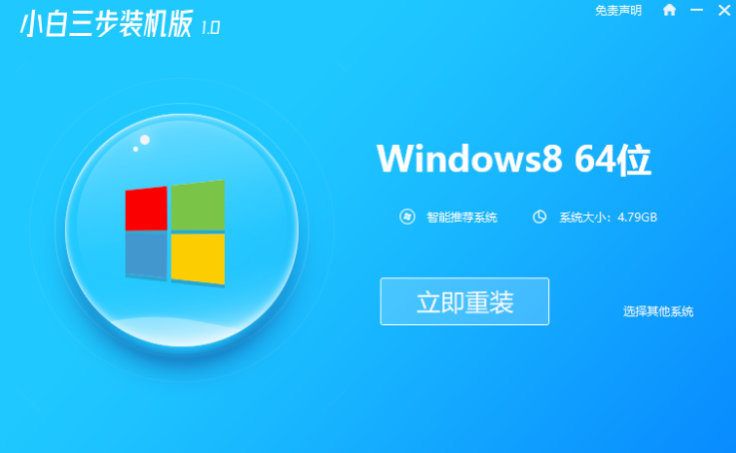Click the clock icon beside 系统大小
736x453 pixels.
pos(539,217)
